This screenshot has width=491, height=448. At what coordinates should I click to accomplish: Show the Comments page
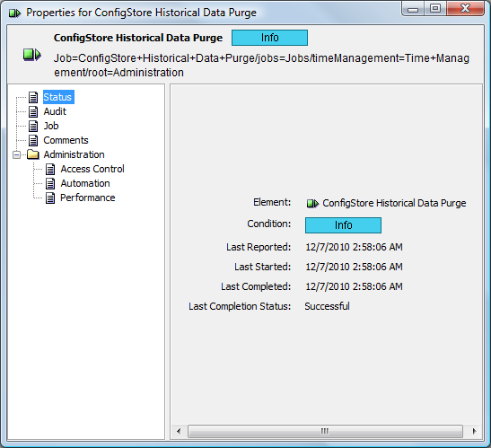(66, 140)
